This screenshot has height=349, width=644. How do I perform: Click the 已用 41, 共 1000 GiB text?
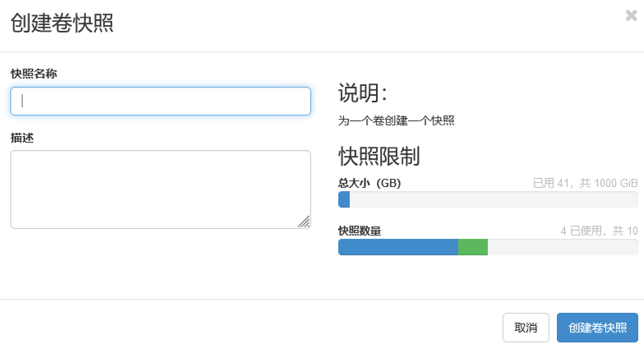[x=585, y=183]
